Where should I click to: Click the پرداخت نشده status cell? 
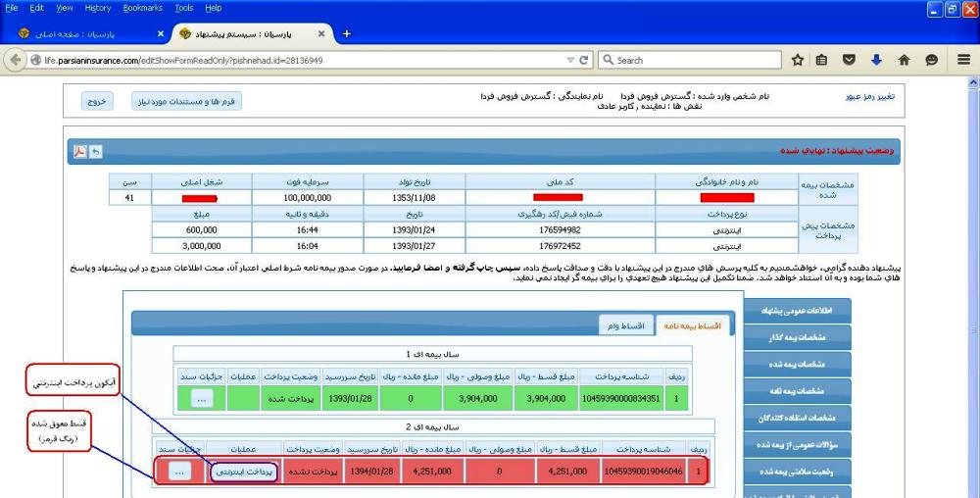click(313, 472)
